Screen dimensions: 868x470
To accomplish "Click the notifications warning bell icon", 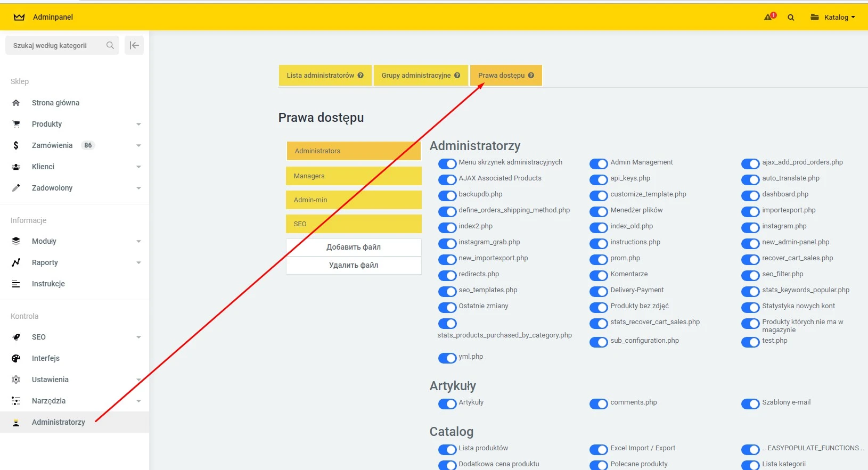I will pyautogui.click(x=769, y=17).
